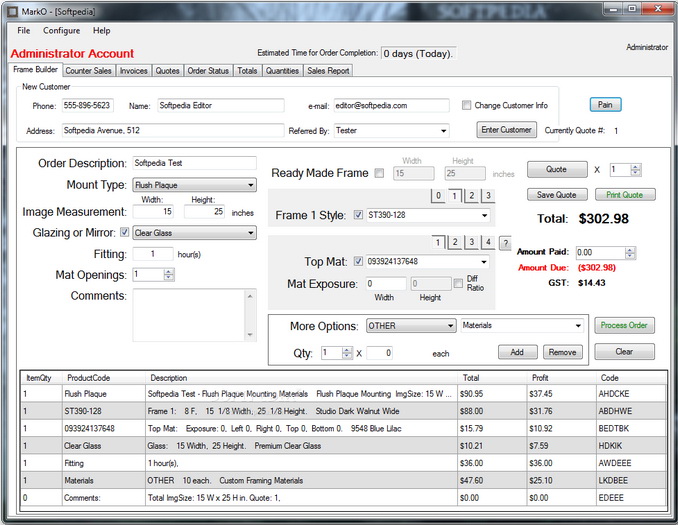Increase the Mat Openings spinner

167,271
